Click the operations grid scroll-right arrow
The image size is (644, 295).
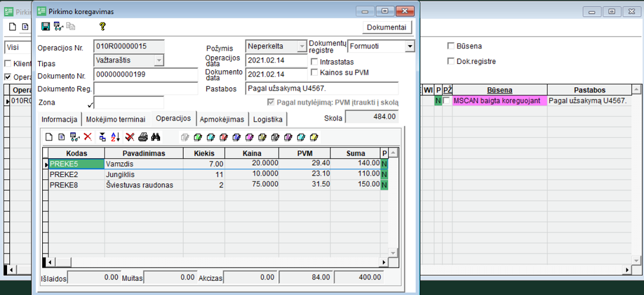tap(384, 262)
